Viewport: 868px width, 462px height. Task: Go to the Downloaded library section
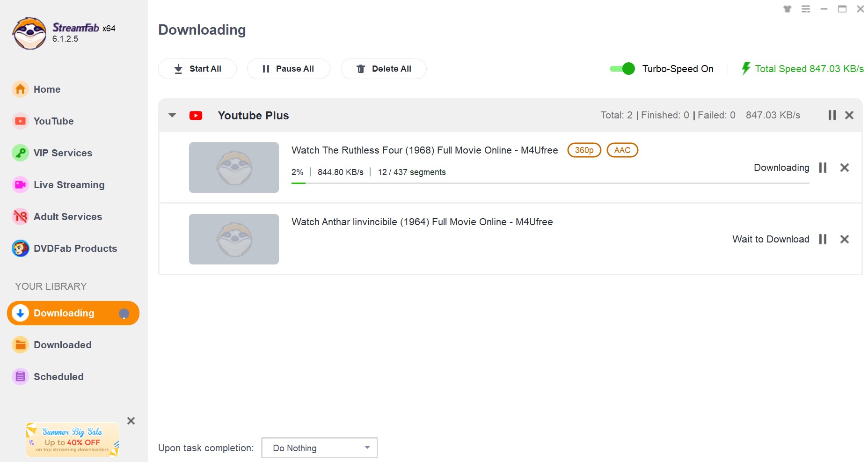click(x=62, y=345)
